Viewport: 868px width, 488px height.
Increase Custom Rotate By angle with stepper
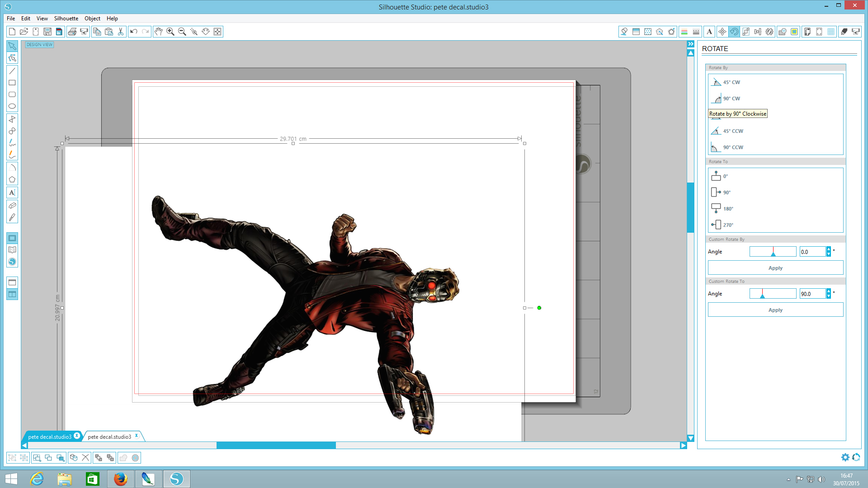tap(829, 249)
